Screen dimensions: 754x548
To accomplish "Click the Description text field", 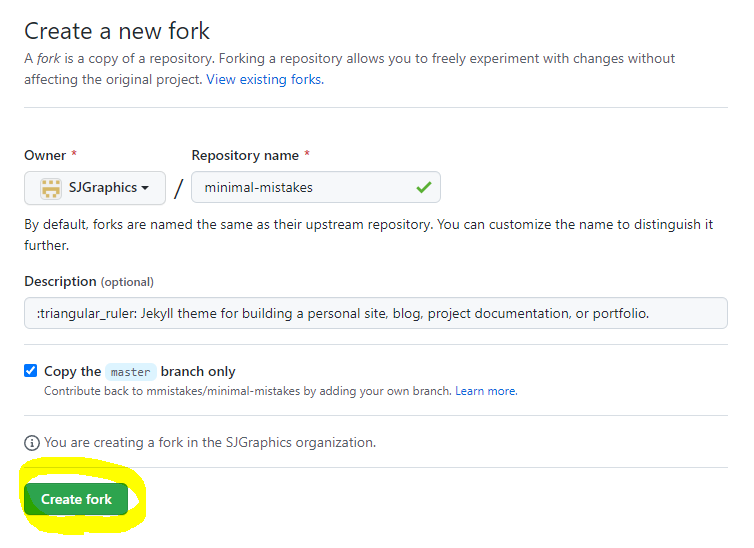I will coord(376,313).
